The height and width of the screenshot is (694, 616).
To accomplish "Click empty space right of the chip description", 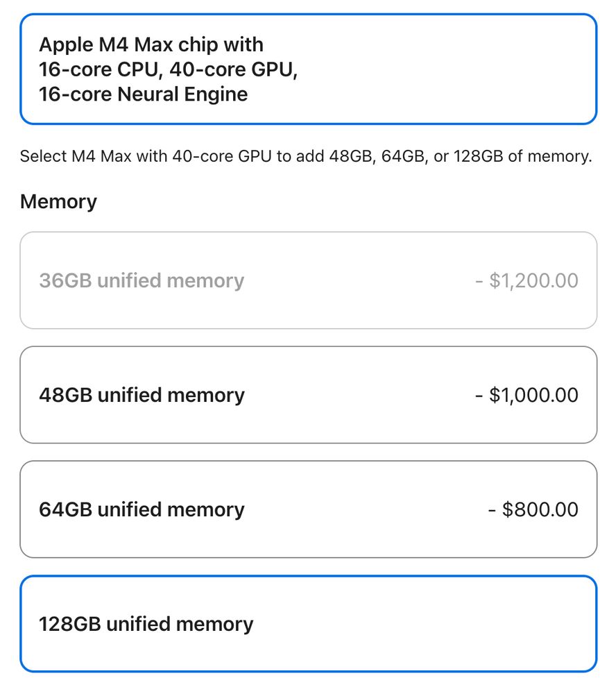I will 451,69.
